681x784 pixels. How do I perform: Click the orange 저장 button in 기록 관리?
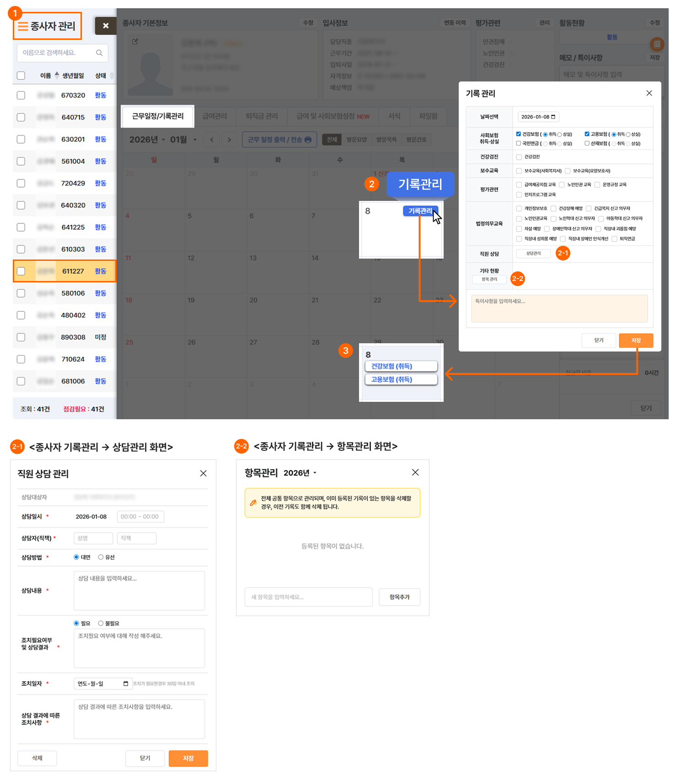tap(636, 341)
